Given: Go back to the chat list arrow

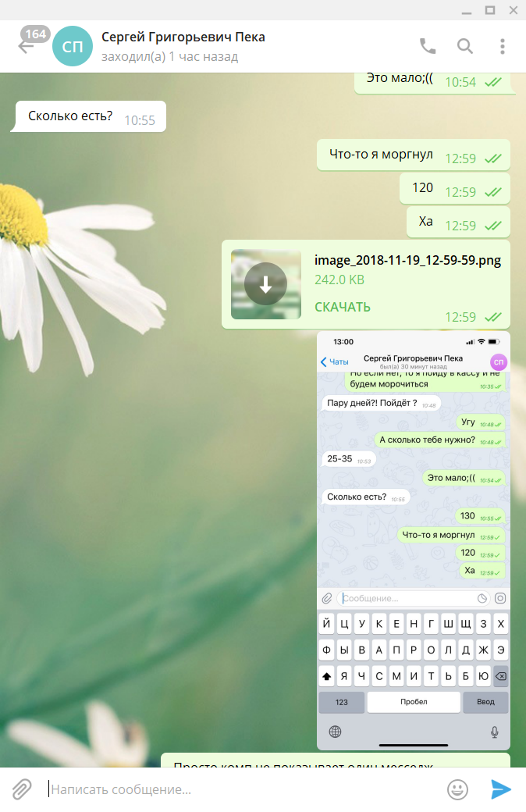Looking at the screenshot, I should point(25,48).
